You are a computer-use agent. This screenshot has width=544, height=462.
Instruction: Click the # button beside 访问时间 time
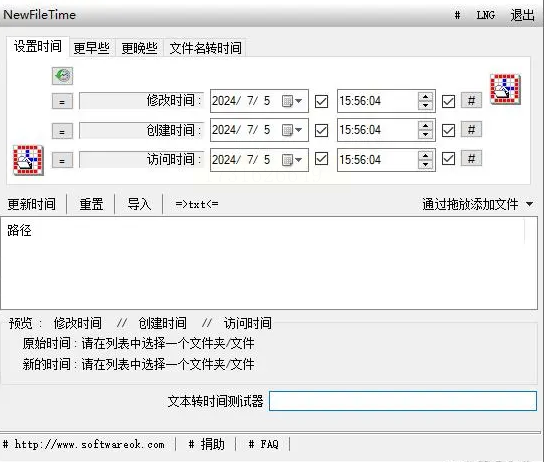pyautogui.click(x=471, y=159)
